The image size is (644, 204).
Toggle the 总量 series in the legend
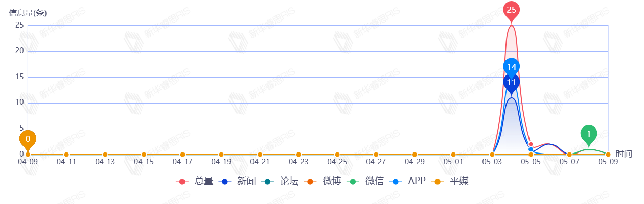tap(194, 181)
